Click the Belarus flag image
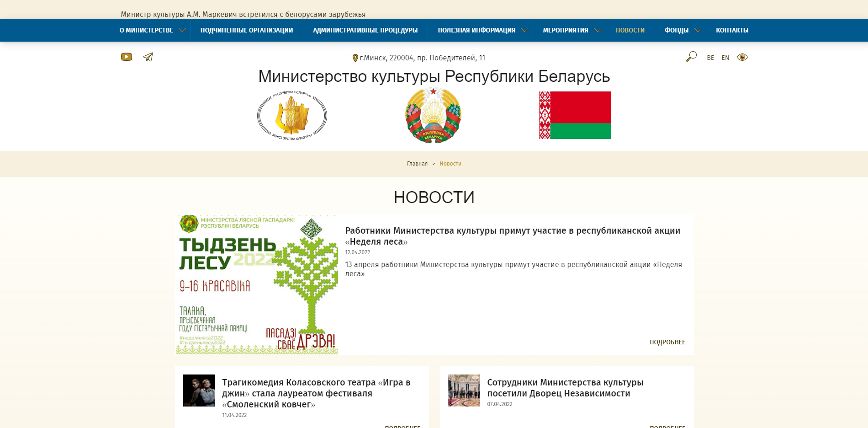The width and height of the screenshot is (868, 428). (x=575, y=115)
